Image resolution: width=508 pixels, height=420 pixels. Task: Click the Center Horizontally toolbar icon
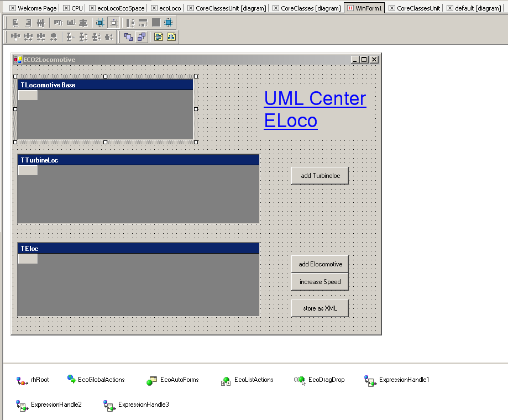click(158, 37)
